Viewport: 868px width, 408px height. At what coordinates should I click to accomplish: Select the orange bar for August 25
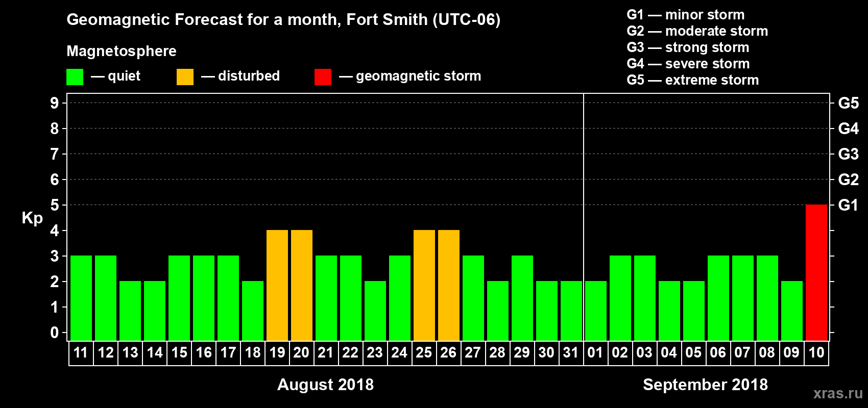424,285
